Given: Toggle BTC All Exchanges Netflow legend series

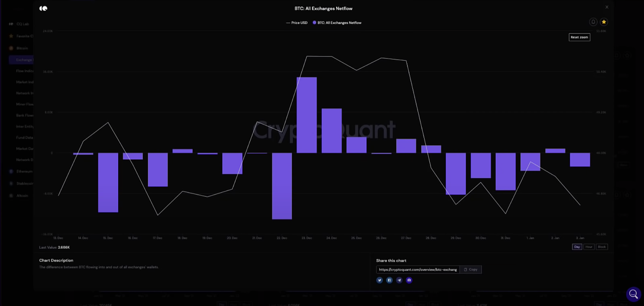Looking at the screenshot, I should 337,23.
